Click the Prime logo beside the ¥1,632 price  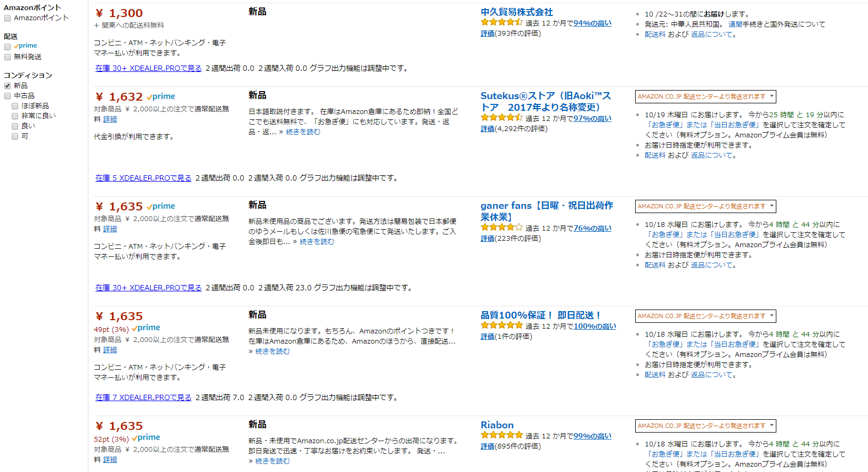pos(161,96)
